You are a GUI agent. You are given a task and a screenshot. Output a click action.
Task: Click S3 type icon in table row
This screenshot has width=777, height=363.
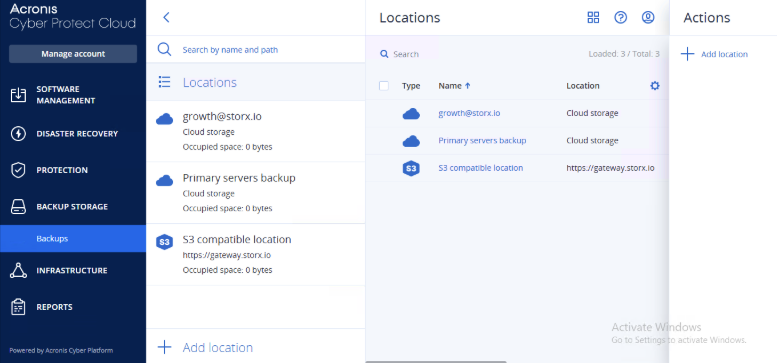(411, 168)
